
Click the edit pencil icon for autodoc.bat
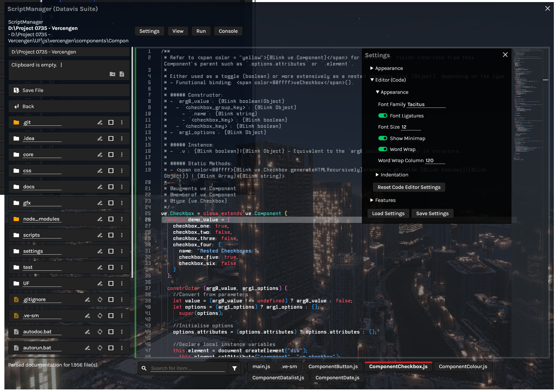[x=87, y=332]
